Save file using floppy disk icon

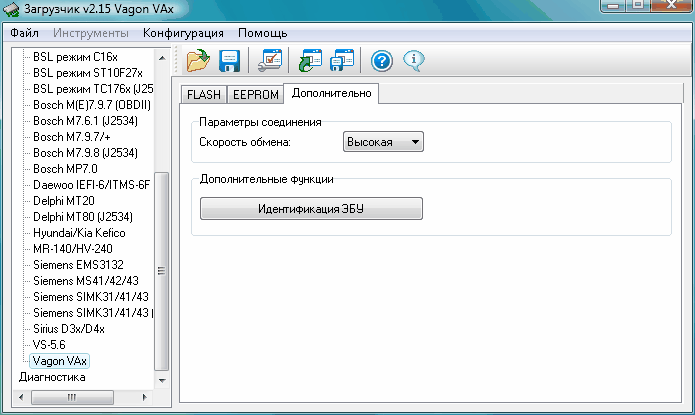tap(229, 60)
